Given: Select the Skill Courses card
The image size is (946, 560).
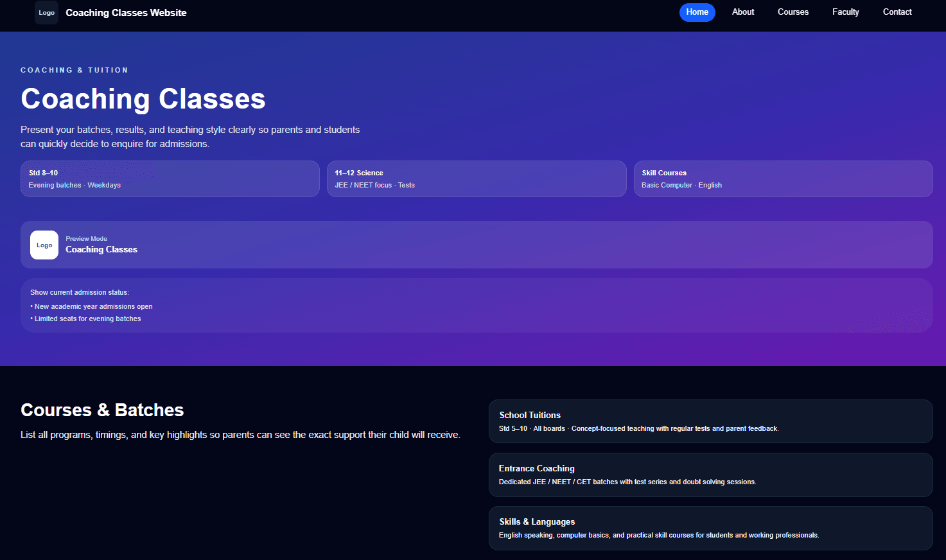Looking at the screenshot, I should click(782, 179).
